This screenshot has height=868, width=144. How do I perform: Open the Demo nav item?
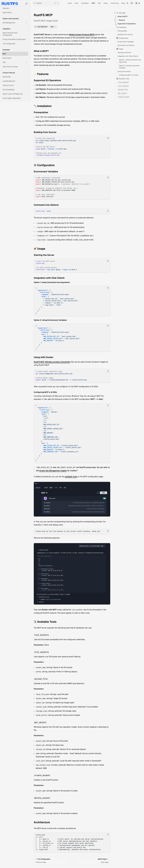click(x=106, y=3)
